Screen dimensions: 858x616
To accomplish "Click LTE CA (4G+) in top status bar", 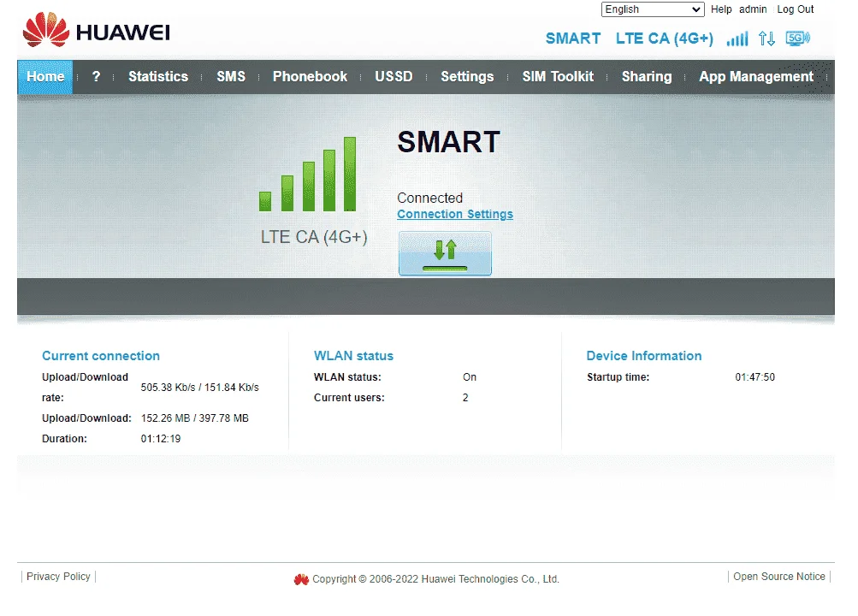I will (x=665, y=38).
